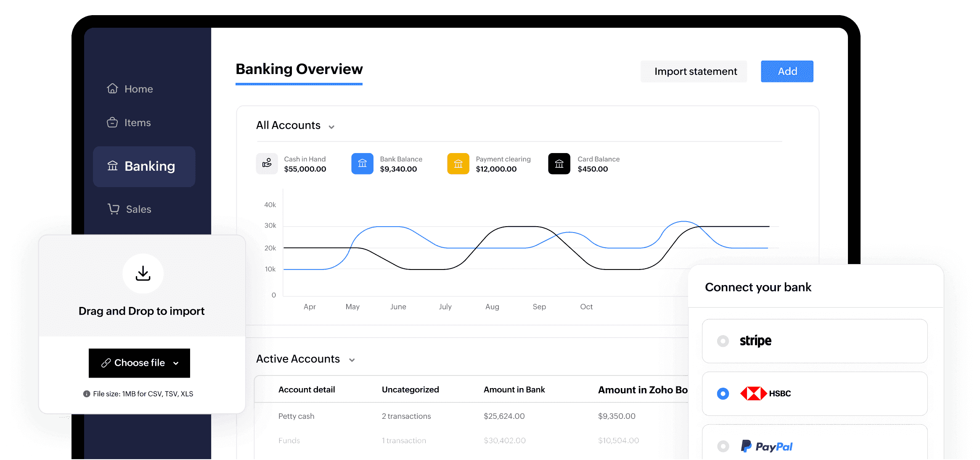The height and width of the screenshot is (460, 980).
Task: Select the blue Bank Balance icon
Action: click(362, 164)
